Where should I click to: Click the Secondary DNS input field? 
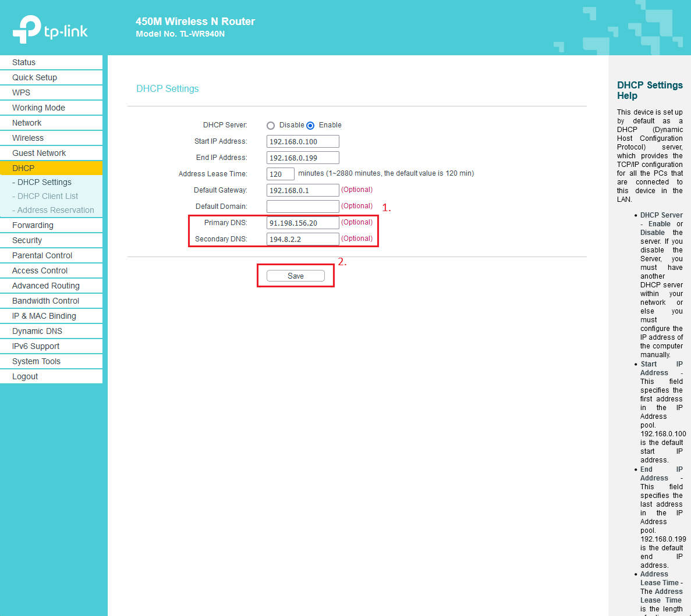coord(303,239)
